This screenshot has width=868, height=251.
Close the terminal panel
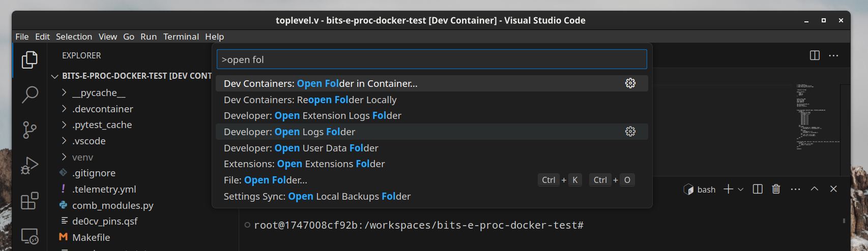[x=833, y=189]
